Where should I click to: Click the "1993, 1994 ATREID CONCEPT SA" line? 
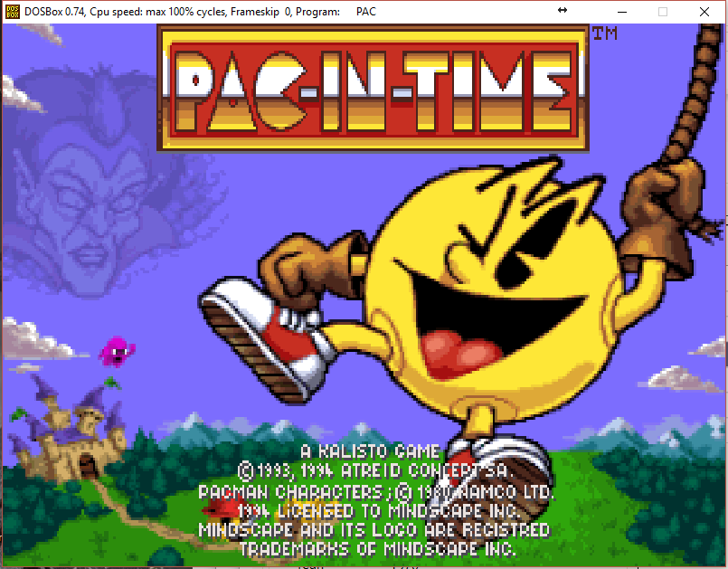click(374, 471)
